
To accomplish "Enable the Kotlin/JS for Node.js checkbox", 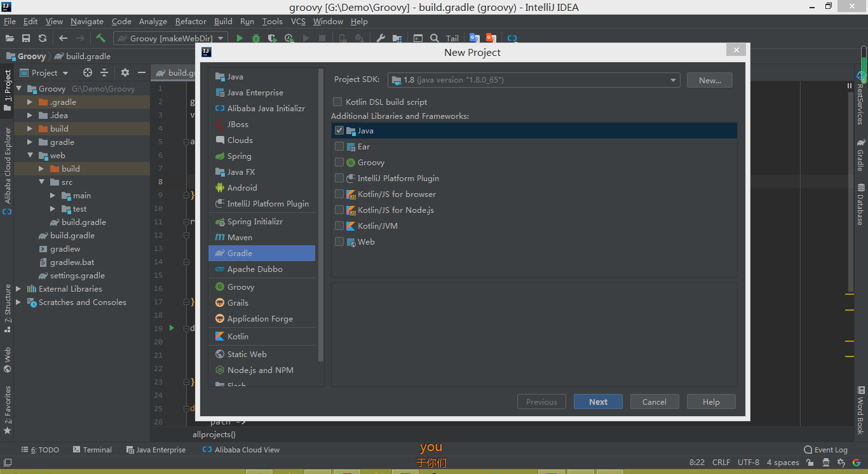I will point(339,210).
